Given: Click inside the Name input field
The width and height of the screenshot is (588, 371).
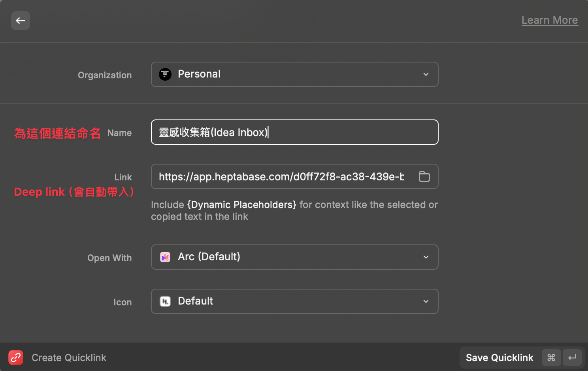Looking at the screenshot, I should click(294, 132).
